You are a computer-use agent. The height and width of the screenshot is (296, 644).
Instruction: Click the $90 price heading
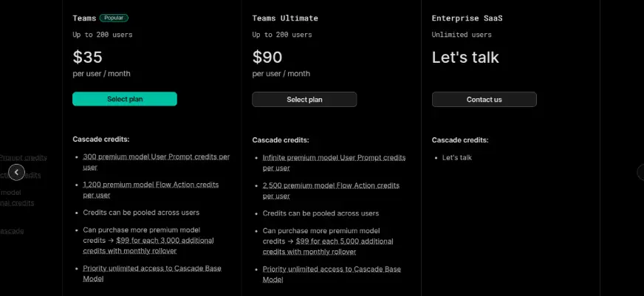tap(267, 57)
